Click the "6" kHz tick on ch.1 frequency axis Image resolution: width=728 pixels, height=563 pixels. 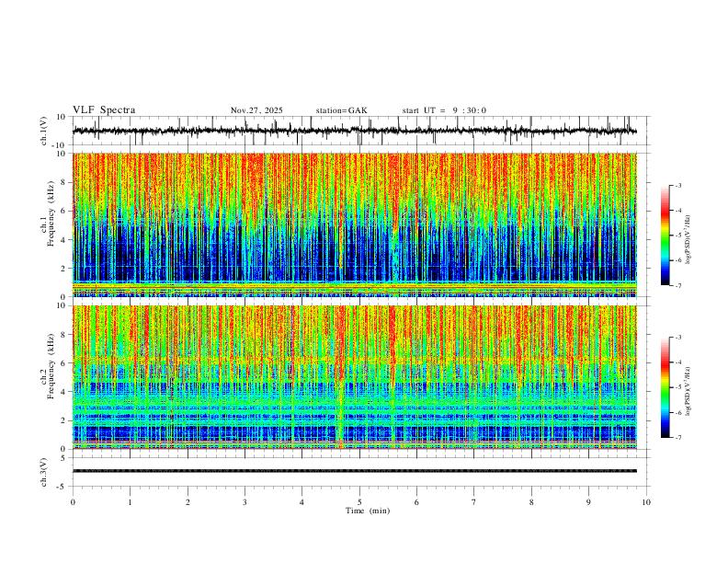[x=64, y=211]
